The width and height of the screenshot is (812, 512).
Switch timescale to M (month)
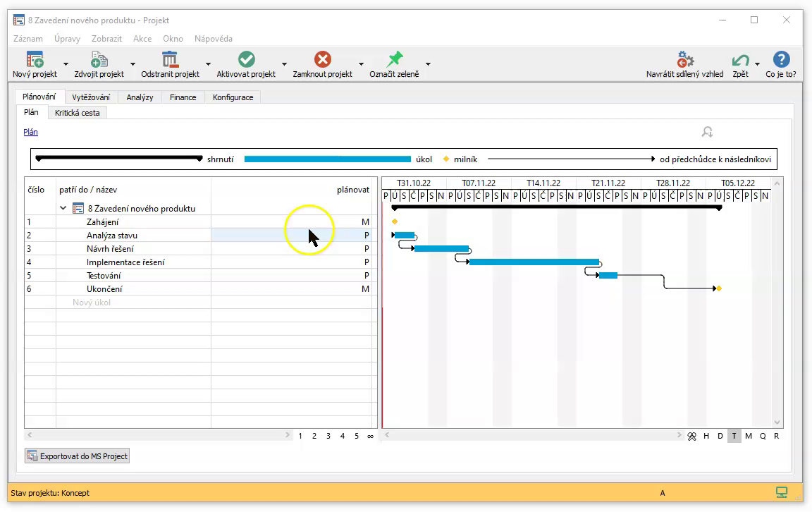click(x=749, y=436)
